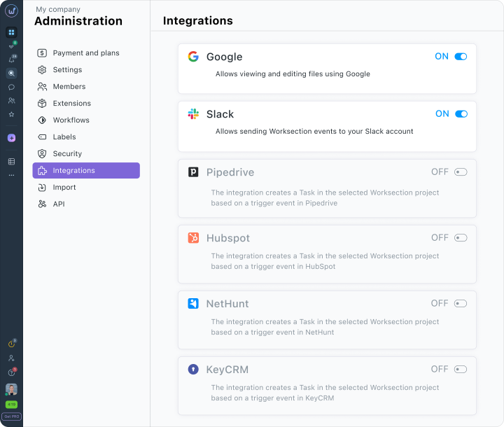The image size is (504, 427).
Task: Open the table view icon in sidebar
Action: coord(12,162)
